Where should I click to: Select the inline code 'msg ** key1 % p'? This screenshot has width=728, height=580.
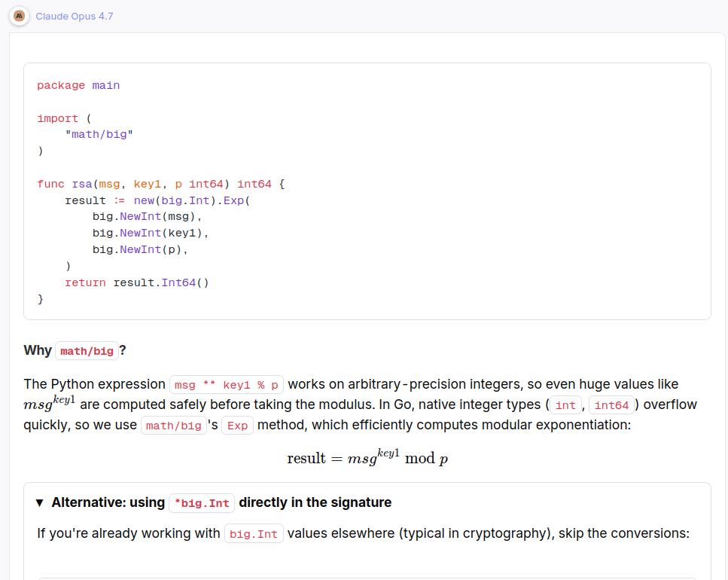pos(227,385)
